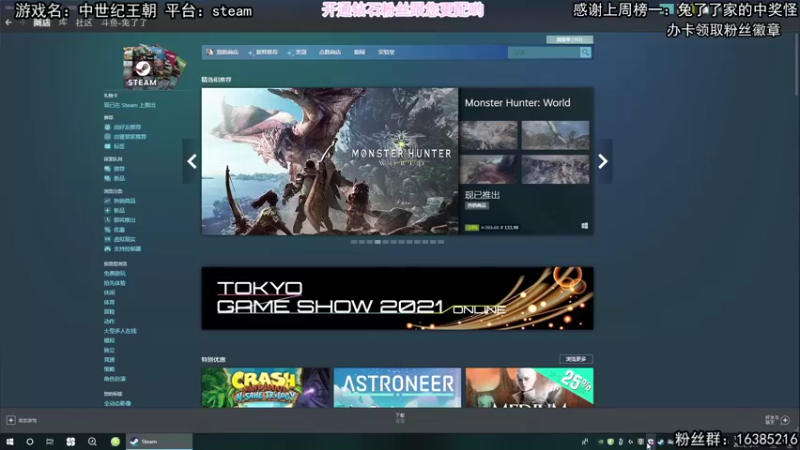Screen dimensions: 800x450
Task: Open the 抢先体验 genre link
Action: pos(115,283)
